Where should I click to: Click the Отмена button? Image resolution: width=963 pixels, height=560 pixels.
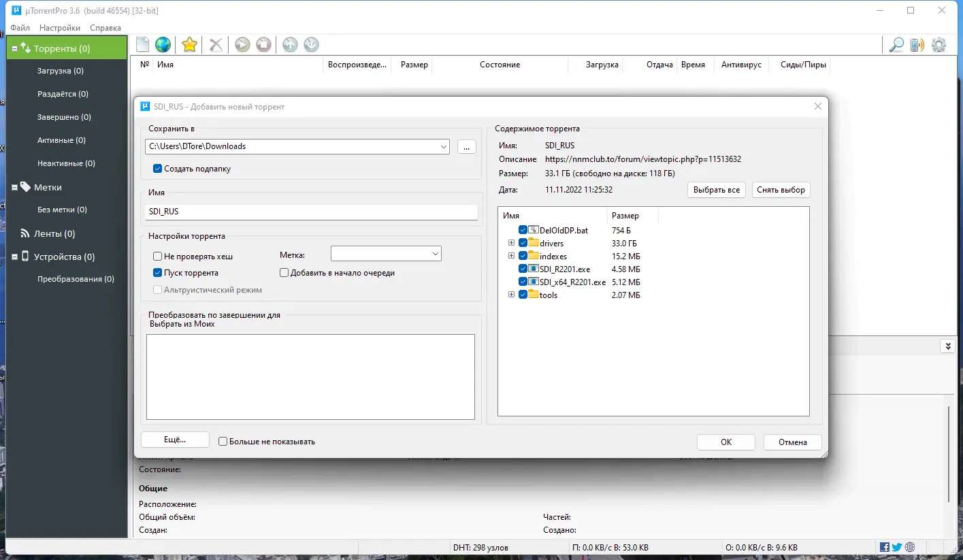[793, 442]
